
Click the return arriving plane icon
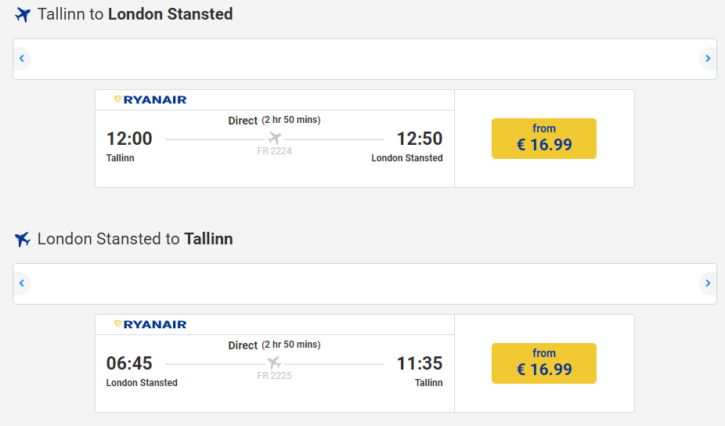coord(22,239)
